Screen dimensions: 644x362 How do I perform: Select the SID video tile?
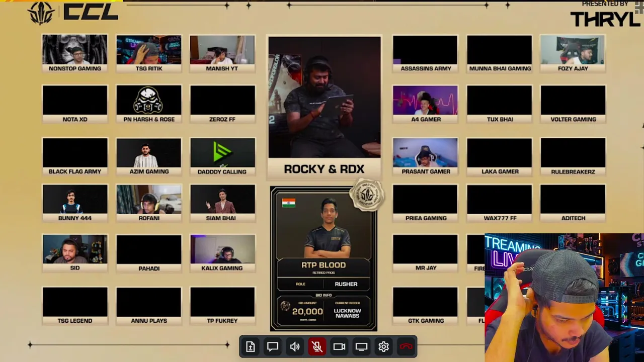[75, 253]
